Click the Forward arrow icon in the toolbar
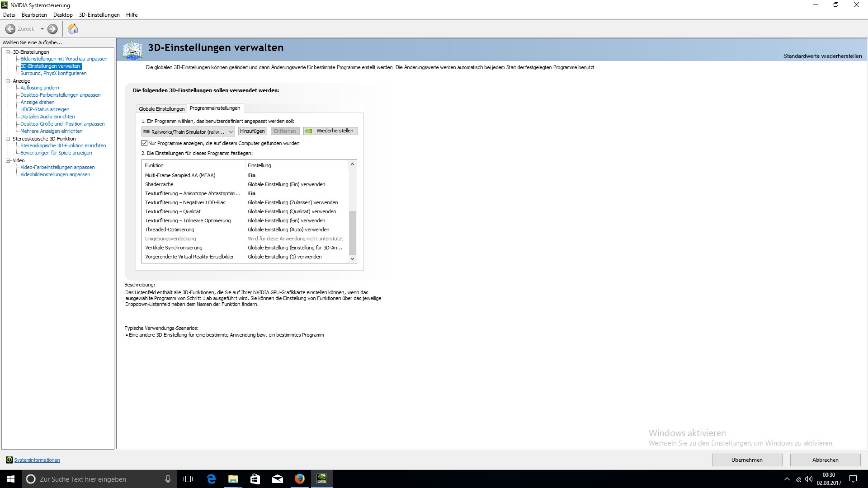868x488 pixels. (52, 29)
